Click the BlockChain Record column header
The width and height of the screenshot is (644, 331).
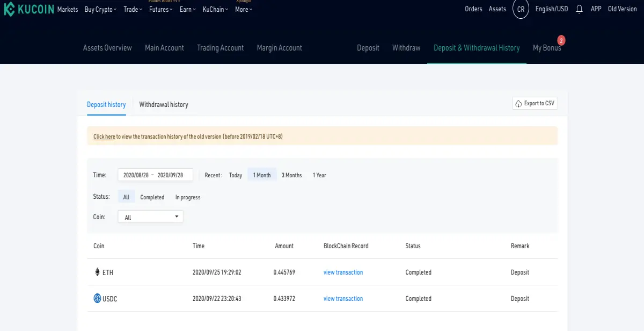pos(346,246)
